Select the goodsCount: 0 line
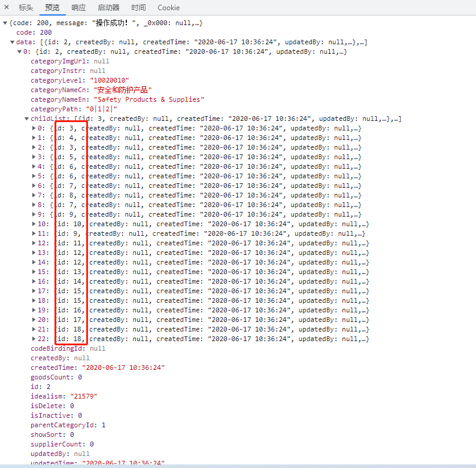The width and height of the screenshot is (476, 468). point(56,377)
